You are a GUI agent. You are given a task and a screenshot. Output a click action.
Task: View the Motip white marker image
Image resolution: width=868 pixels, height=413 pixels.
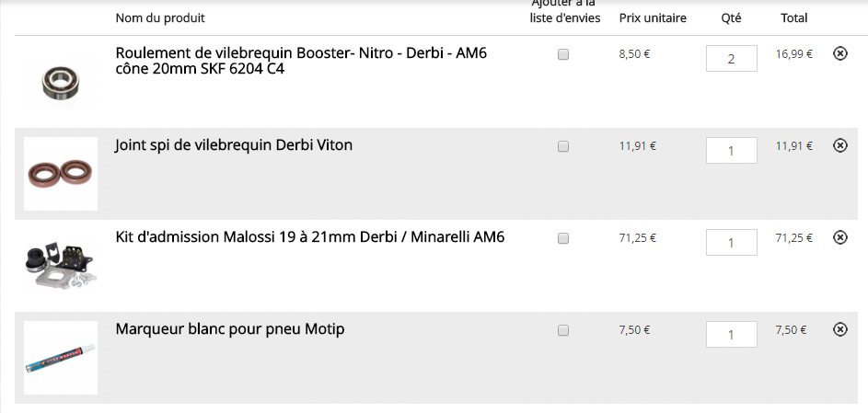click(x=61, y=358)
